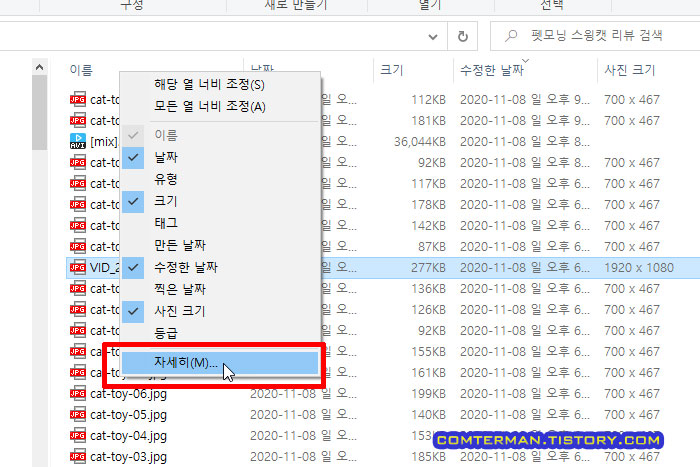Uncheck the 사진 크기 column option
The height and width of the screenshot is (467, 700).
tap(221, 311)
